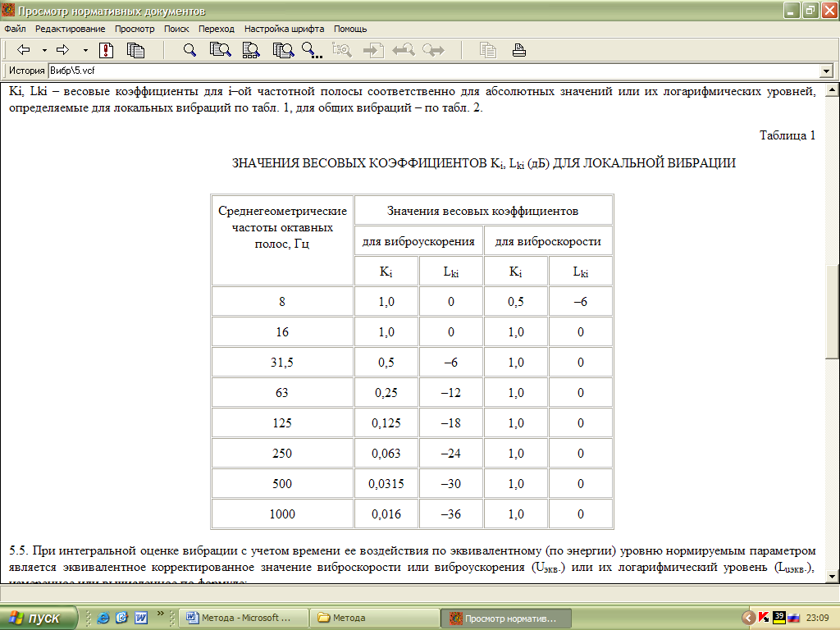Click the Windows пуск start button
The height and width of the screenshot is (630, 840).
pyautogui.click(x=39, y=619)
